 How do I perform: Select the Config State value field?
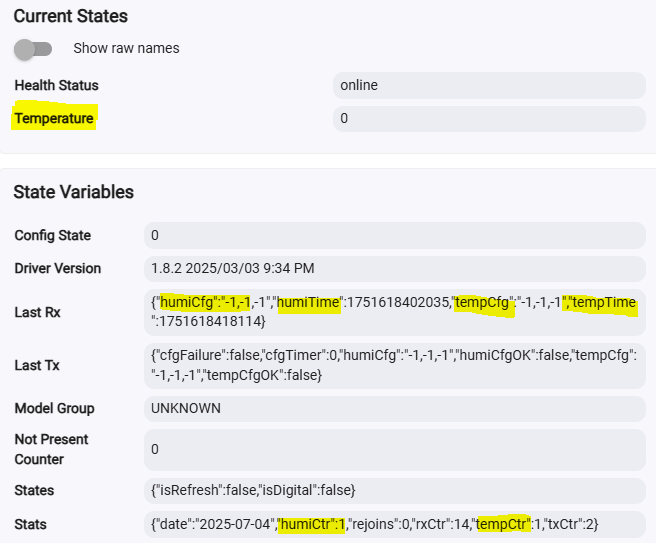[395, 235]
